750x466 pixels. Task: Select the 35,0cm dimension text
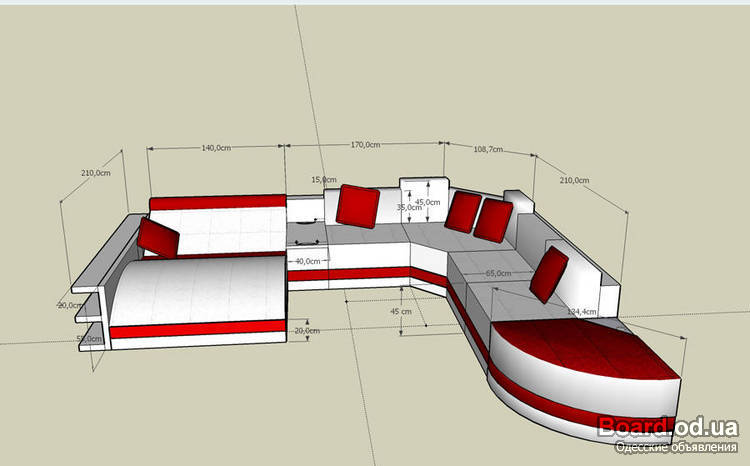coord(409,208)
